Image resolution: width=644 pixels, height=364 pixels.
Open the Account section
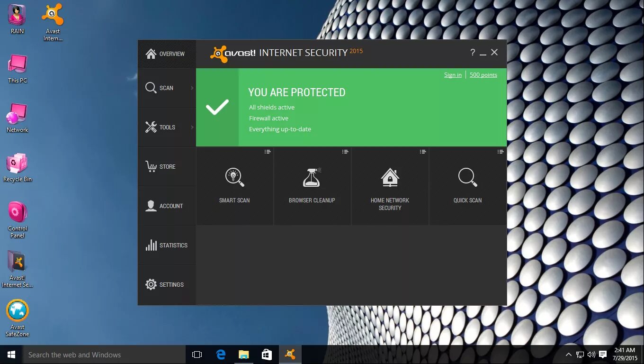pos(167,206)
